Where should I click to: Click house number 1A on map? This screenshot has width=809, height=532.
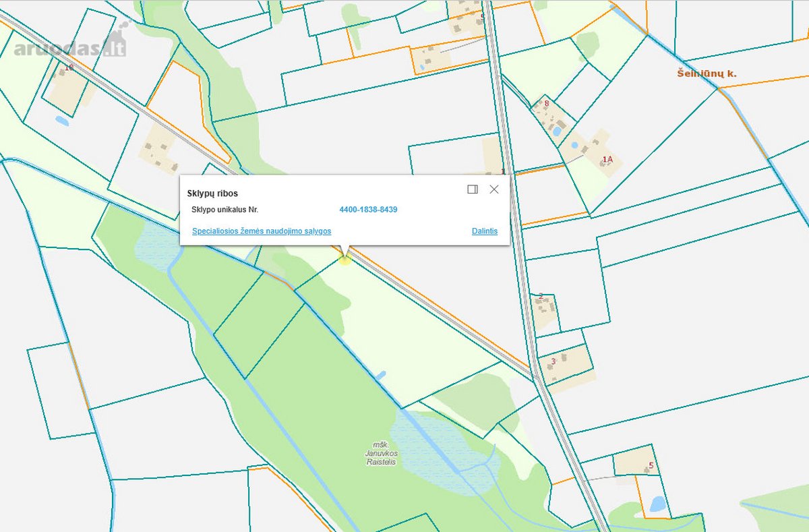point(607,160)
